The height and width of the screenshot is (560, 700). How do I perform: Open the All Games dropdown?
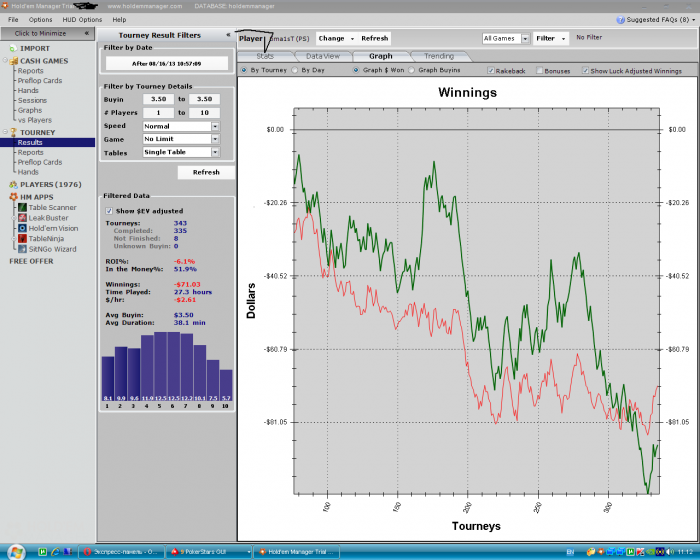pyautogui.click(x=503, y=38)
